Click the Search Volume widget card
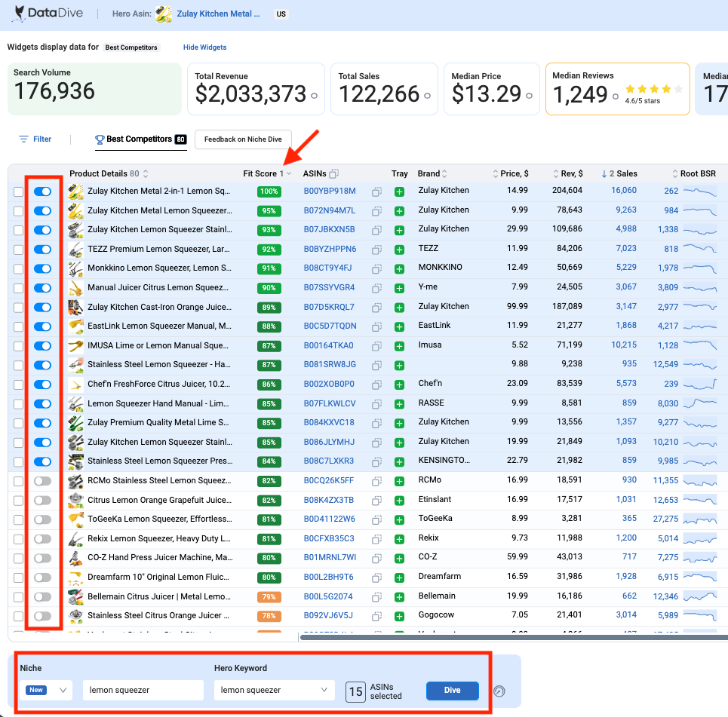This screenshot has height=717, width=728. click(x=95, y=89)
